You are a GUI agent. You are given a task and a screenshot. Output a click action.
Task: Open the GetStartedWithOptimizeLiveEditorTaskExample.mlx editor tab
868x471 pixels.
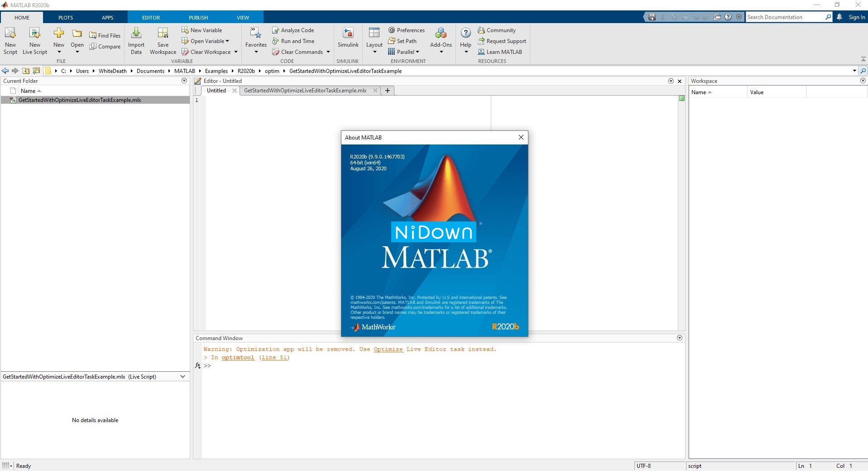point(305,91)
